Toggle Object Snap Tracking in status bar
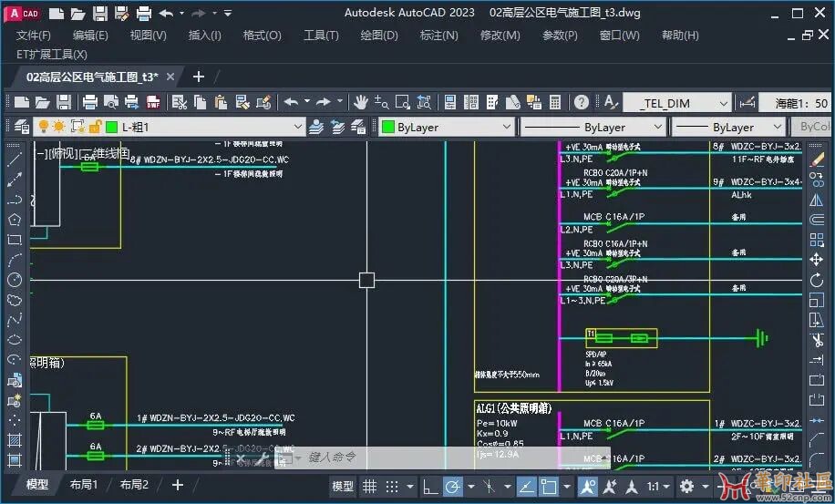The image size is (835, 504). [x=526, y=486]
